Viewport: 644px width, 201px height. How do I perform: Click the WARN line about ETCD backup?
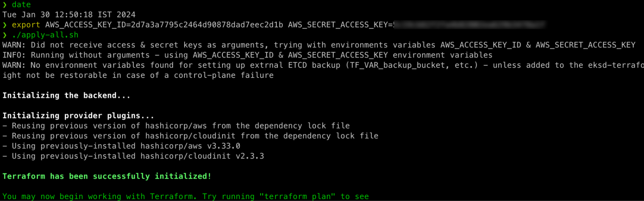click(x=323, y=65)
